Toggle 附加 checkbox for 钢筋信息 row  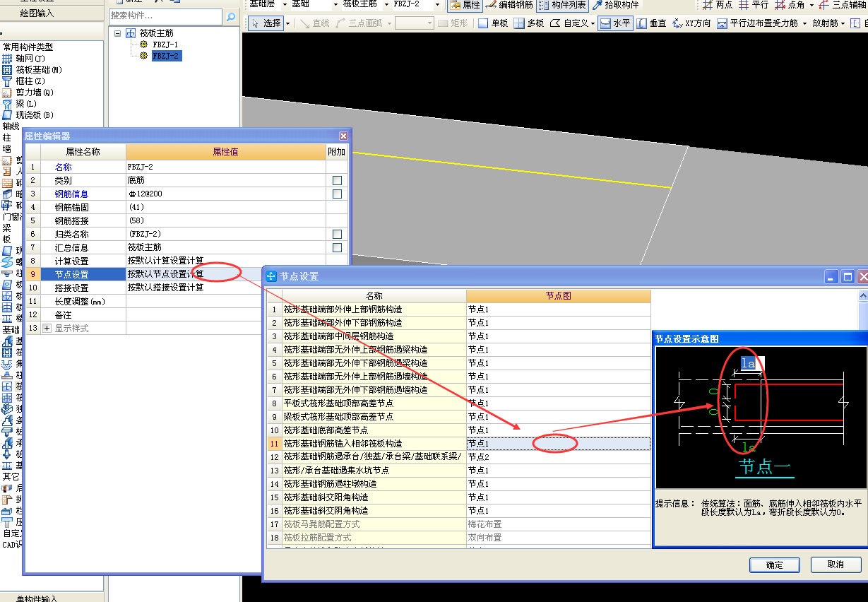point(337,194)
